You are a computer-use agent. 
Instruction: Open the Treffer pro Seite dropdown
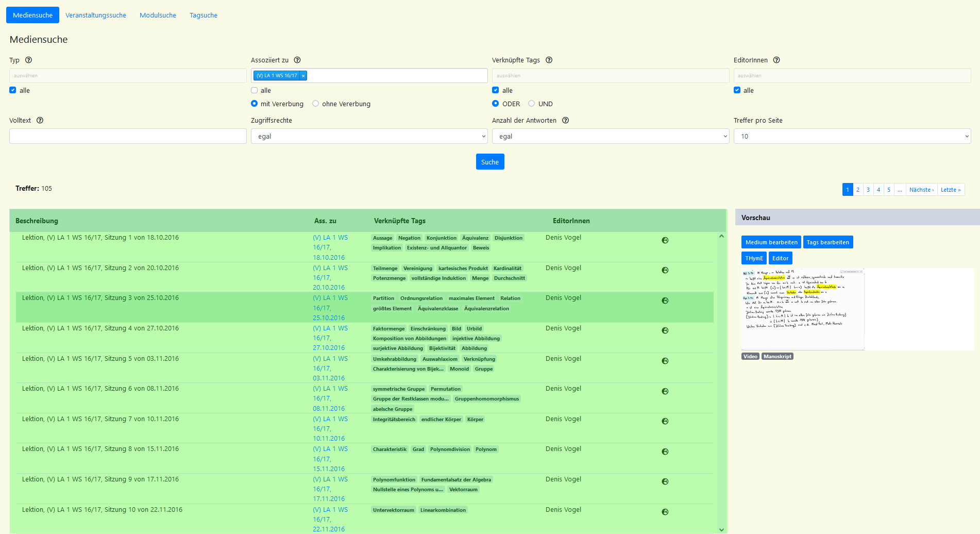(x=852, y=136)
